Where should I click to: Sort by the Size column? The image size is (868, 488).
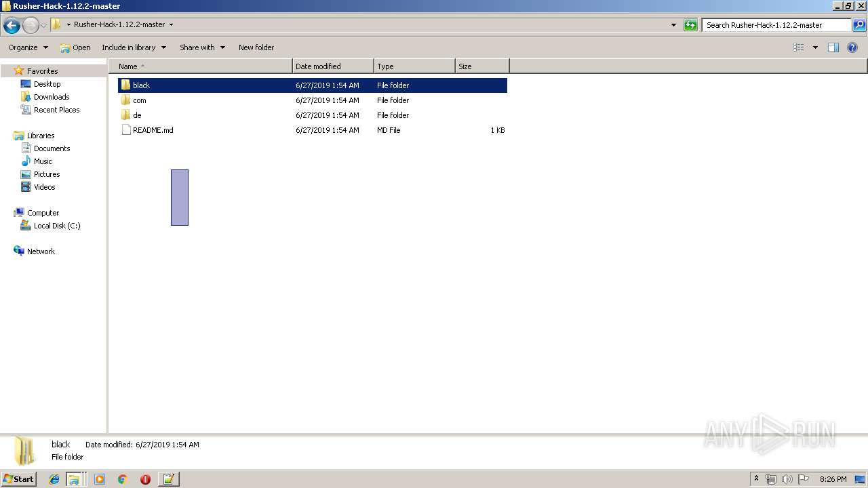482,66
